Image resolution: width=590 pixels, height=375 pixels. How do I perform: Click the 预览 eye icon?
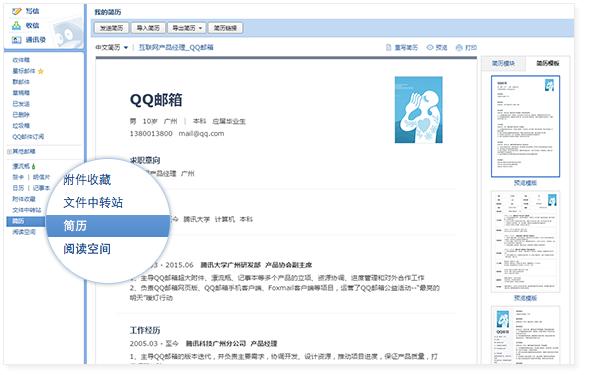coord(430,48)
